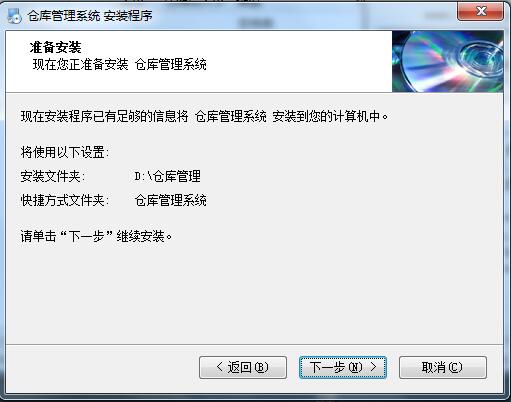The width and height of the screenshot is (511, 402).
Task: Close the 仓库管理系统 installer window
Action: pos(480,12)
